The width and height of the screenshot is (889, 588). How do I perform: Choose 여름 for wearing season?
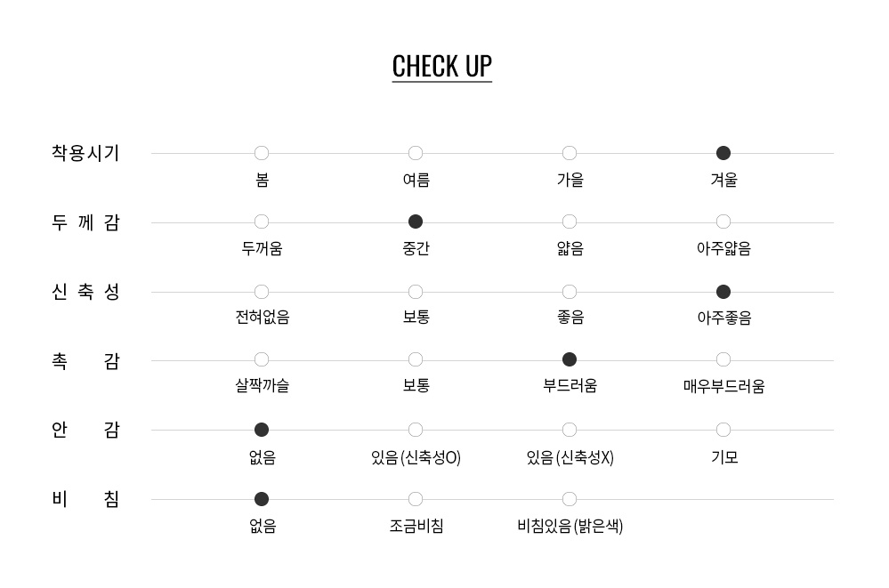click(416, 153)
